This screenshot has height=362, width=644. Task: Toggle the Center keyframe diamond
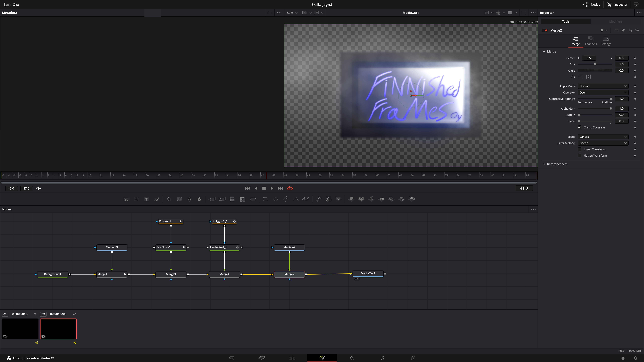[635, 58]
